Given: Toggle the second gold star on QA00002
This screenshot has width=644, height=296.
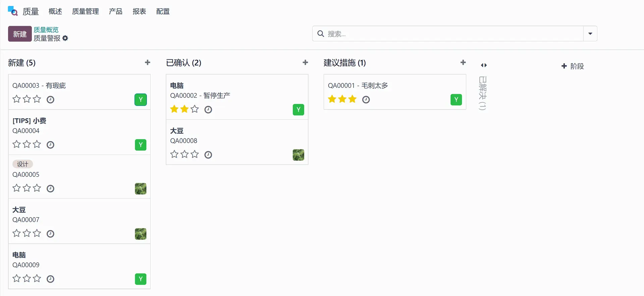Looking at the screenshot, I should click(x=184, y=109).
